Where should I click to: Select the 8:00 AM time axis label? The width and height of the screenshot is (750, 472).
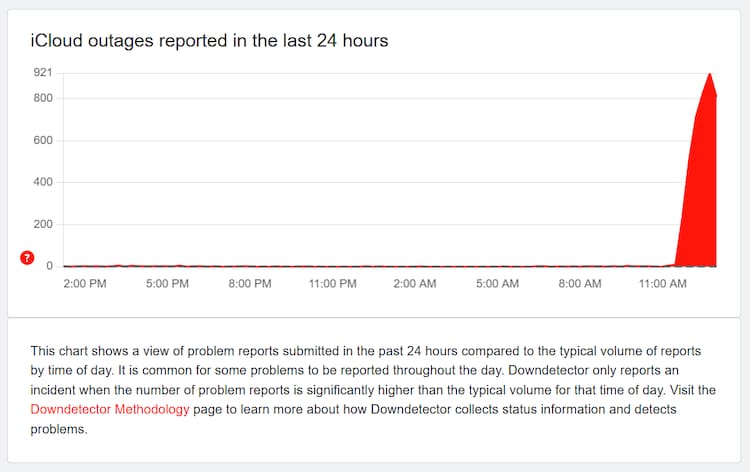point(580,285)
